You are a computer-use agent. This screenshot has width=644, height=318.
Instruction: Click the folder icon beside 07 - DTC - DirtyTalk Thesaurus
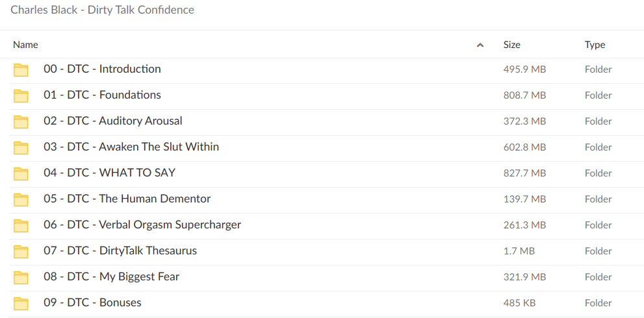(x=21, y=252)
